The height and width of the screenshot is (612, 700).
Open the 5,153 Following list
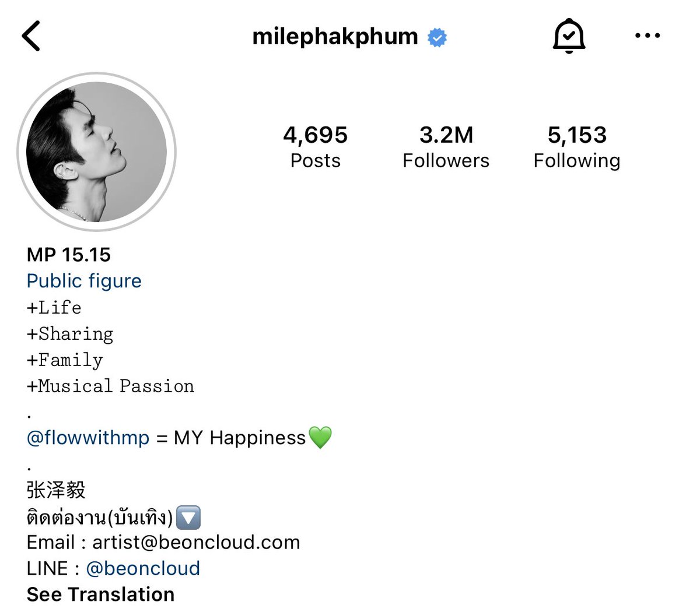577,147
